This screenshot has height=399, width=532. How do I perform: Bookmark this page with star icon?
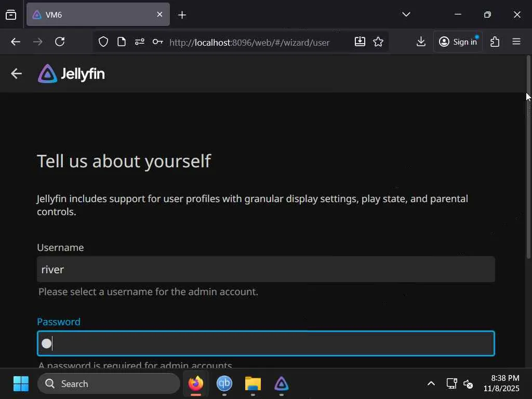click(378, 42)
